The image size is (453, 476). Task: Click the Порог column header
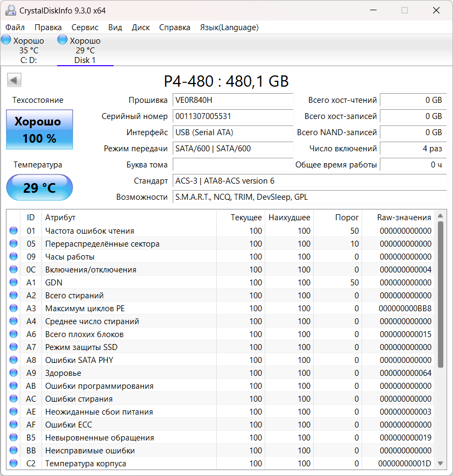pyautogui.click(x=338, y=218)
